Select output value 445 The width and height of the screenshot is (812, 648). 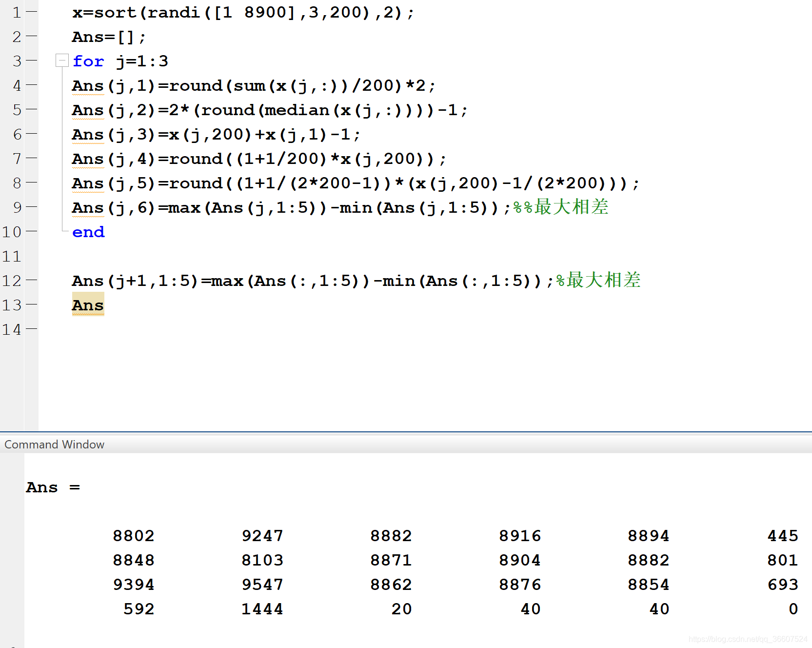782,536
